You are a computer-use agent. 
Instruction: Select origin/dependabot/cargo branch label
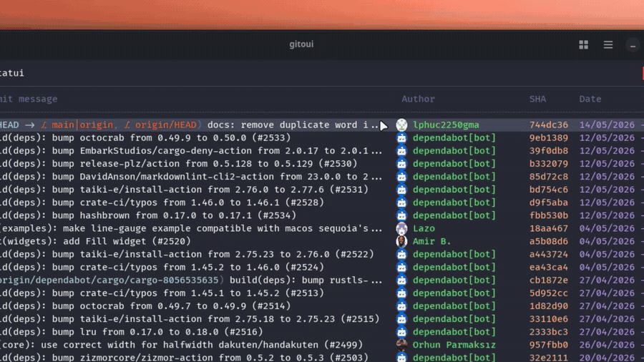click(109, 280)
